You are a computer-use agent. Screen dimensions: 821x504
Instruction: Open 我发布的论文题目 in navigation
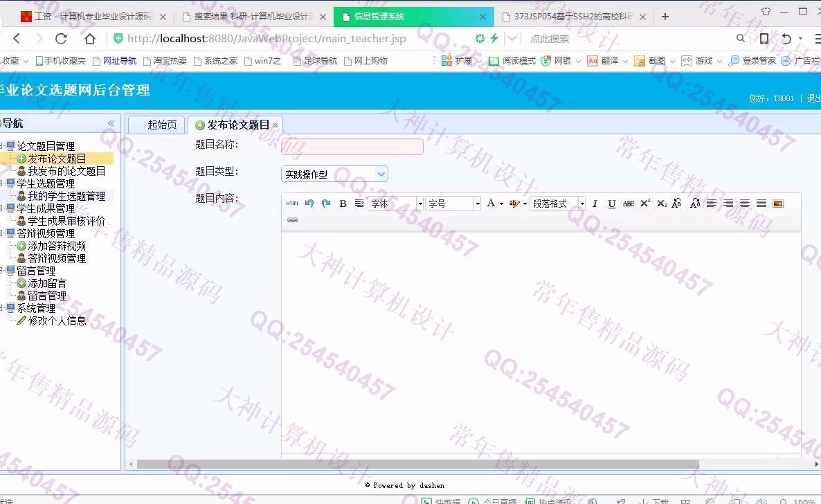click(66, 171)
